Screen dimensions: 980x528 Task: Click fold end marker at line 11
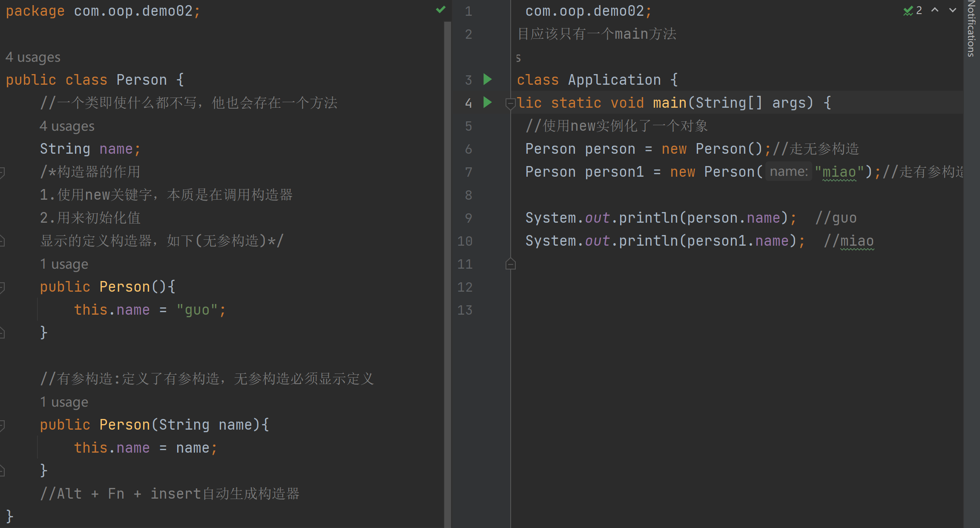click(x=511, y=264)
